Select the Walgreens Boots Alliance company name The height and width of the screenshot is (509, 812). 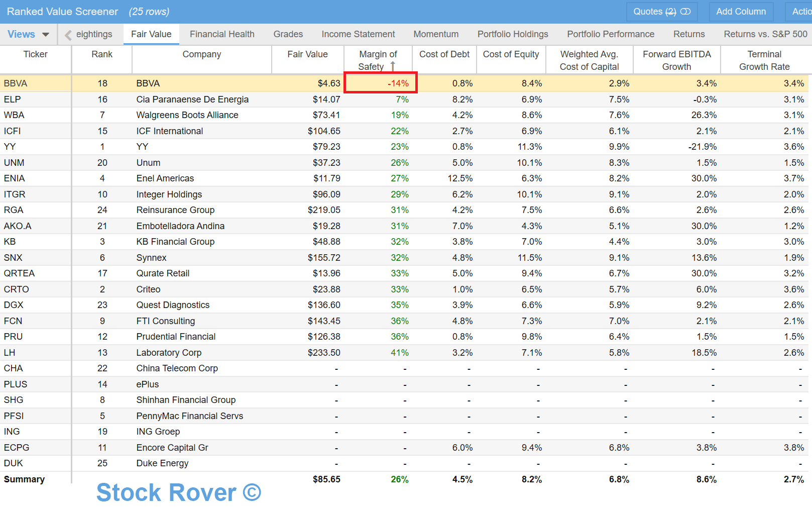187,115
